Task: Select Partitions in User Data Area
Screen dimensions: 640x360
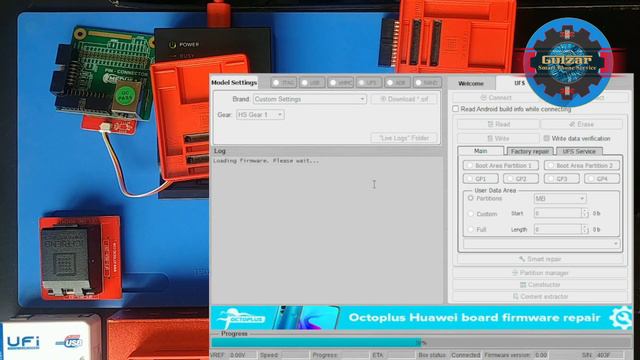Action: click(471, 198)
